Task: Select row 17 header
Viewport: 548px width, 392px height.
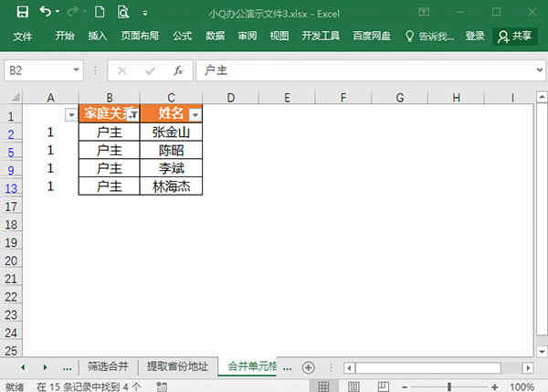Action: click(11, 207)
